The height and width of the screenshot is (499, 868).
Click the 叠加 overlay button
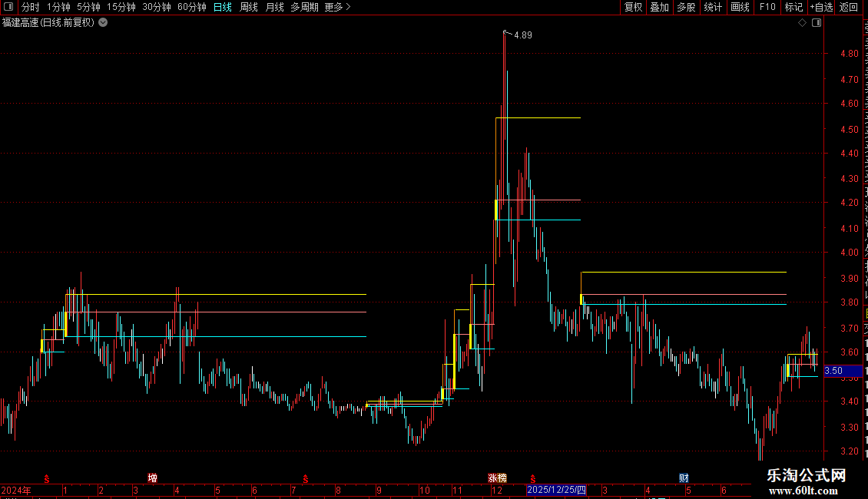[x=659, y=7]
